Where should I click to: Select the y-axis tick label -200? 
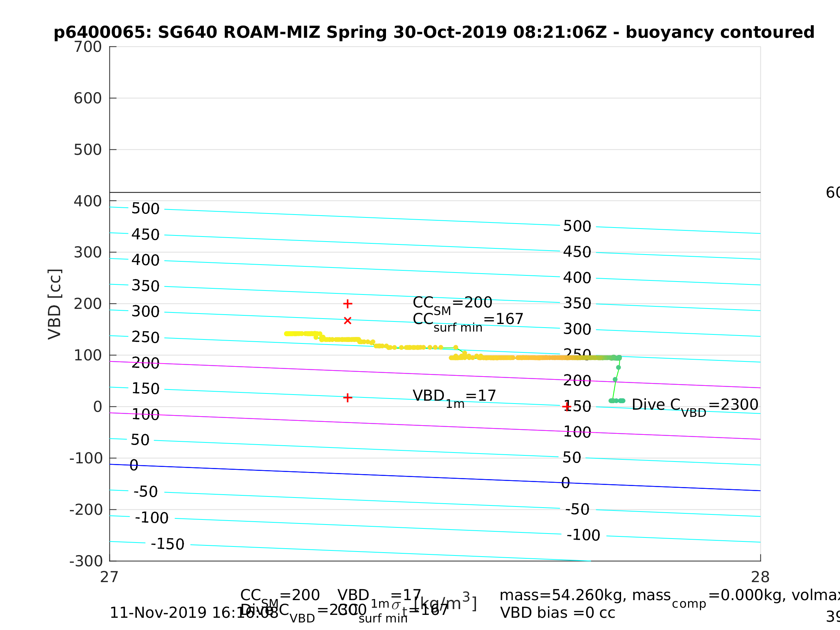(x=86, y=510)
